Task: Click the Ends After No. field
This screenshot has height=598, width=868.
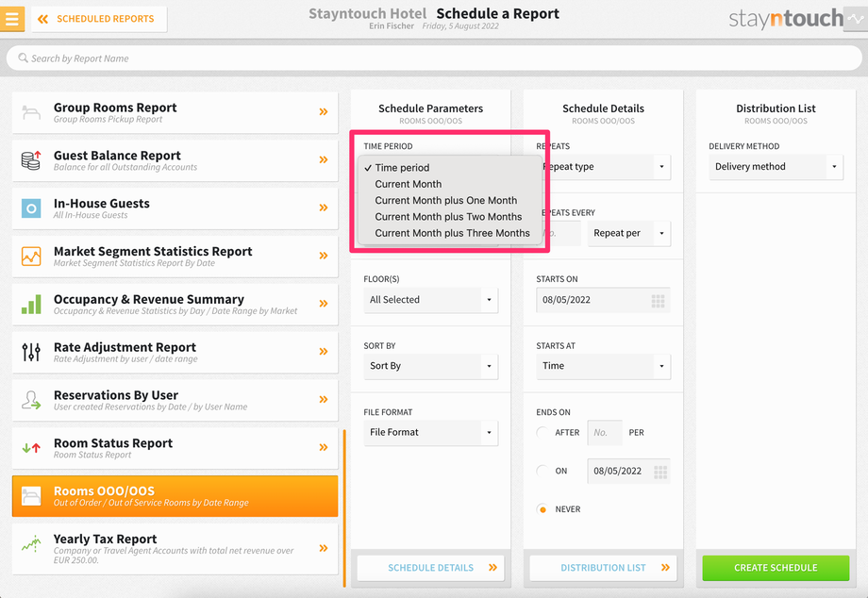Action: point(605,433)
